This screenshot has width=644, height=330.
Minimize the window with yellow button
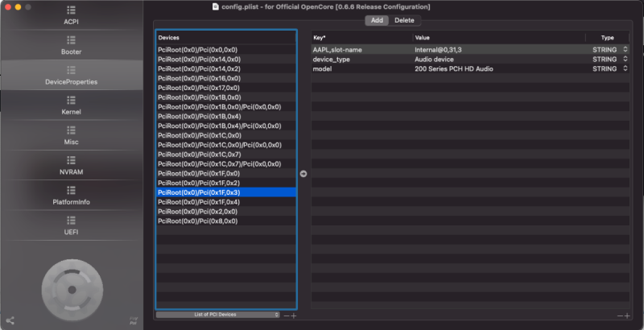point(18,7)
